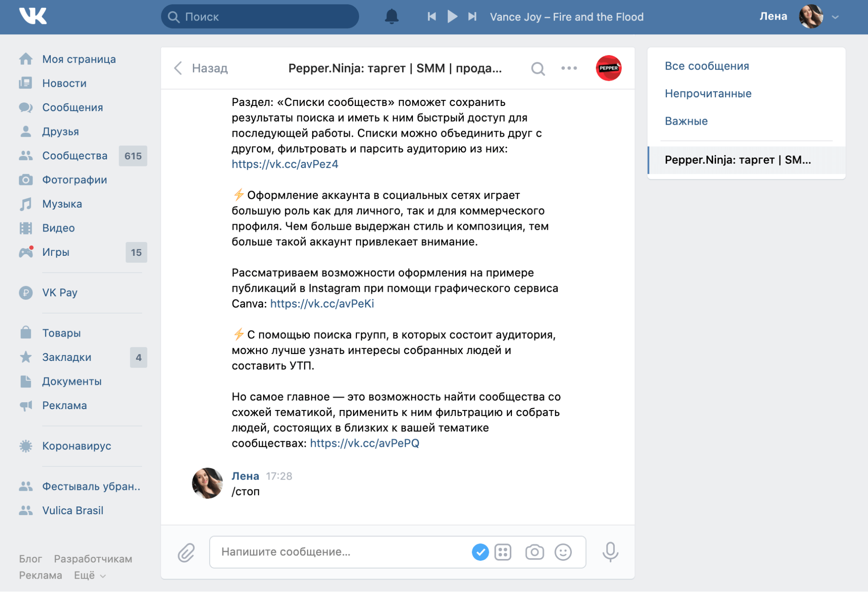Click the Реклама footer link
Screen dimensions: 868x592
[x=40, y=575]
